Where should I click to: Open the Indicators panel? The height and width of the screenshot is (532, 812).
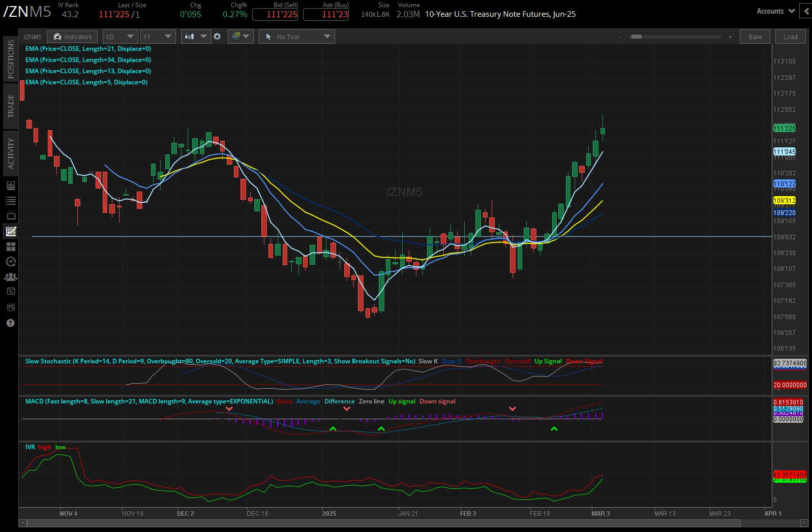tap(72, 37)
